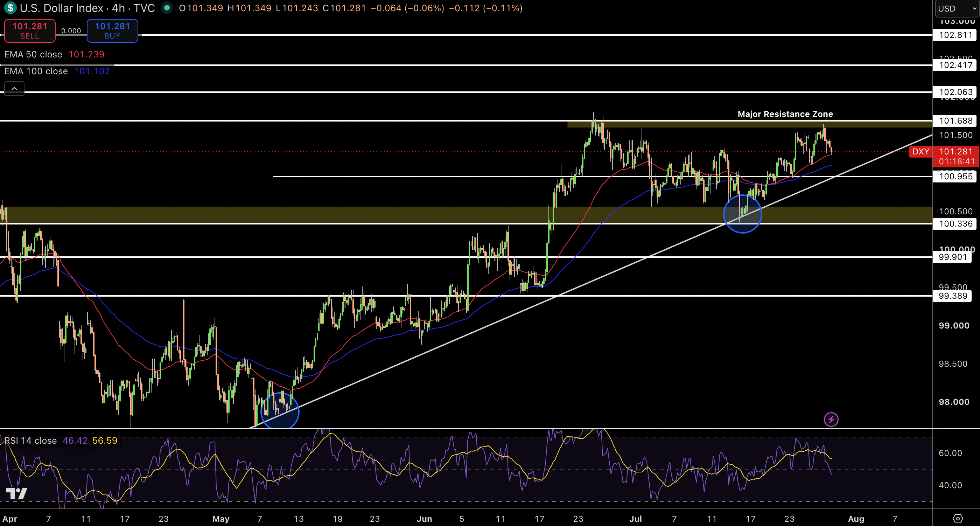Click the 102.811 price level label
The height and width of the screenshot is (526, 980).
point(955,35)
